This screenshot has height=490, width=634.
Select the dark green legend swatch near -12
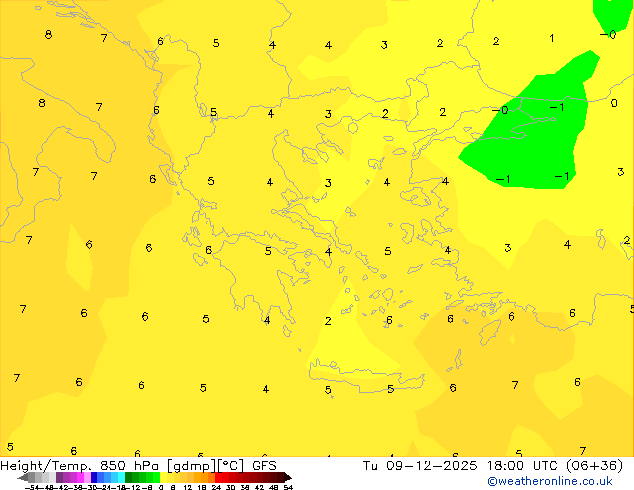[129, 477]
